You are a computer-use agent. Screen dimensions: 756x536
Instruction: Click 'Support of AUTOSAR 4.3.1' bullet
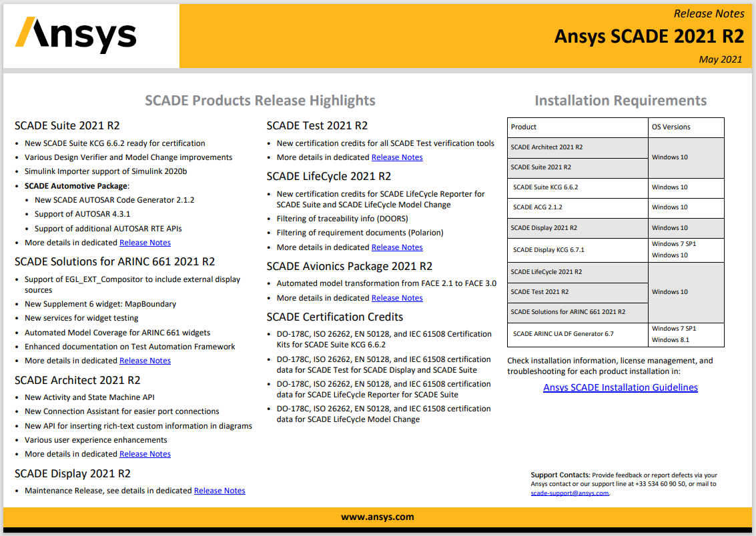[x=83, y=214]
